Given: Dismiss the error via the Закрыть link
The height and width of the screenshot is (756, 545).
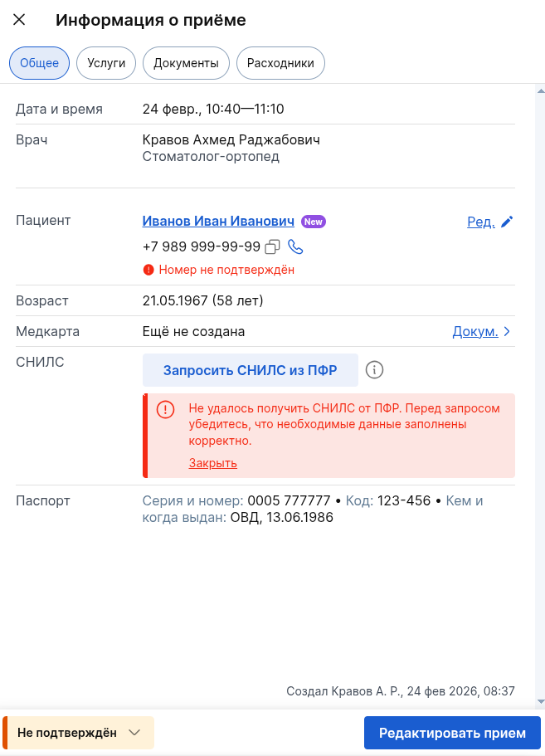Looking at the screenshot, I should pos(212,462).
